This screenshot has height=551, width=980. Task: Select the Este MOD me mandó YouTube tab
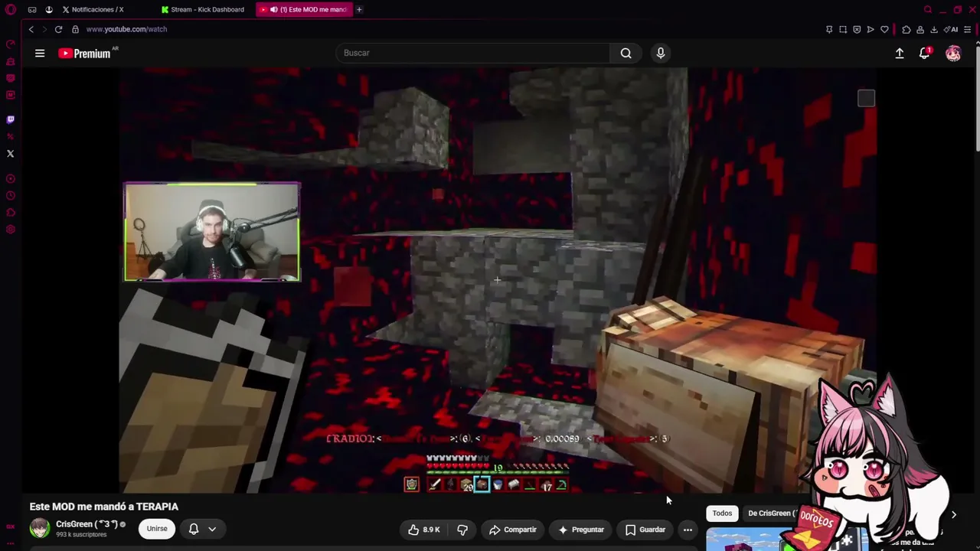click(x=303, y=9)
